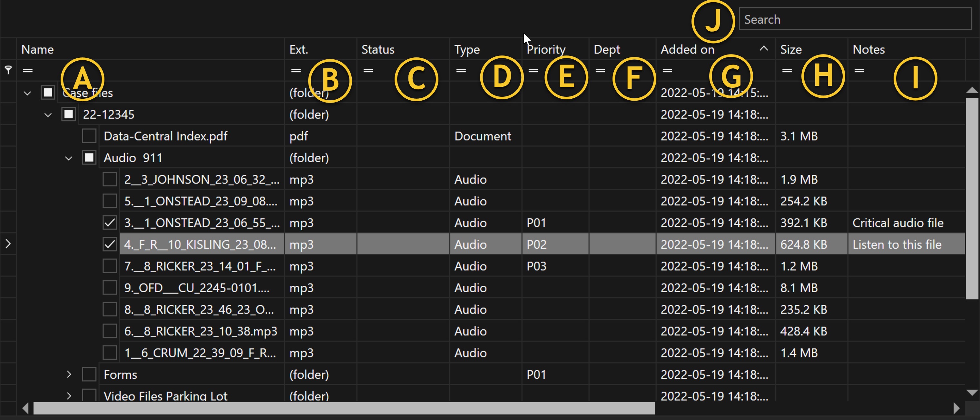This screenshot has width=980, height=420.
Task: Toggle the Case files folder checkbox
Action: pos(48,93)
